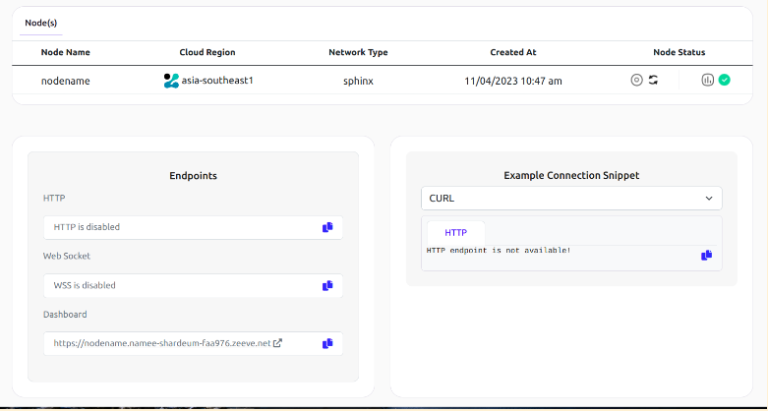The height and width of the screenshot is (411, 768).
Task: Open the node analytics bar-chart icon
Action: click(708, 80)
